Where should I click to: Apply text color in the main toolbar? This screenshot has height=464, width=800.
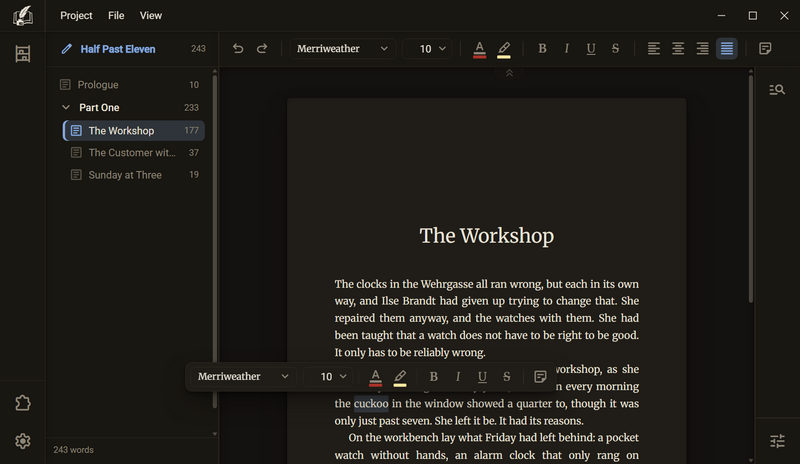point(479,50)
